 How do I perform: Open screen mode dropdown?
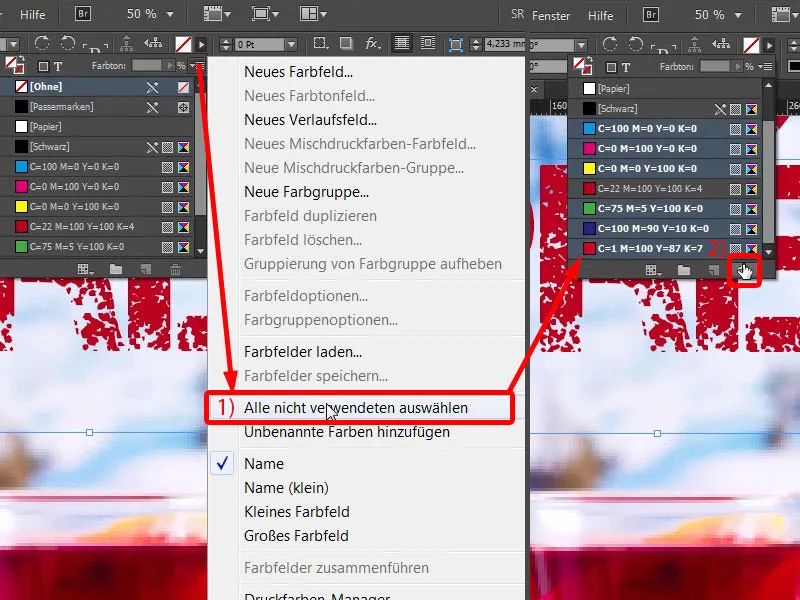coord(265,14)
